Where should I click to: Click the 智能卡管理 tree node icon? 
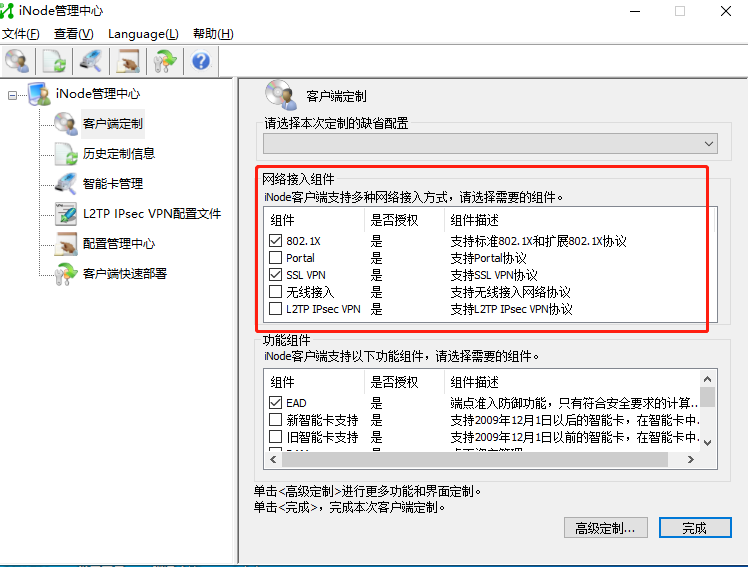coord(65,184)
